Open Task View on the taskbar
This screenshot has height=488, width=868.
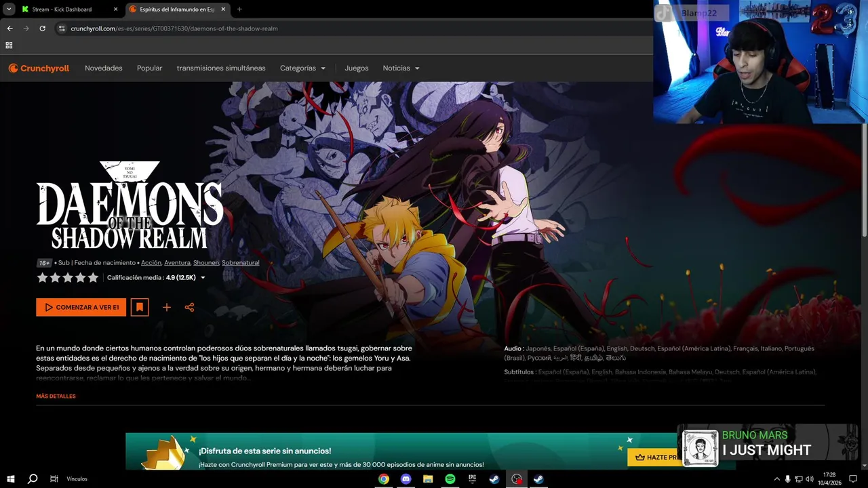pos(54,479)
